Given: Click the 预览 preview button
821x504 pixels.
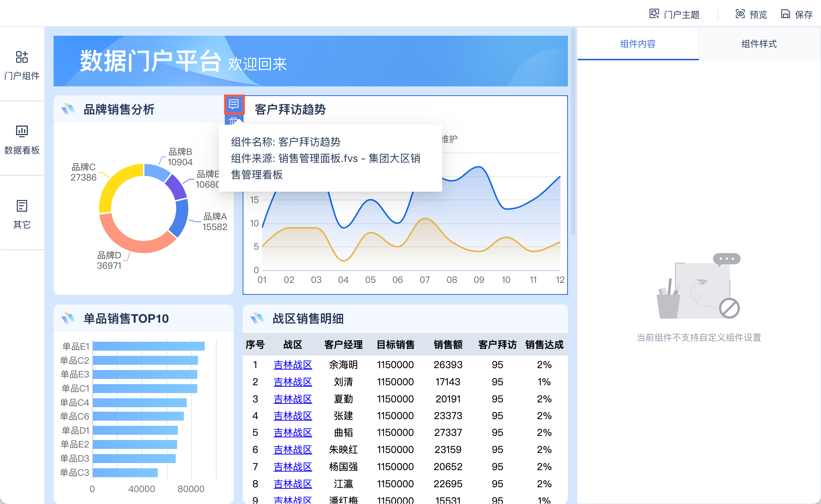Looking at the screenshot, I should pyautogui.click(x=751, y=15).
